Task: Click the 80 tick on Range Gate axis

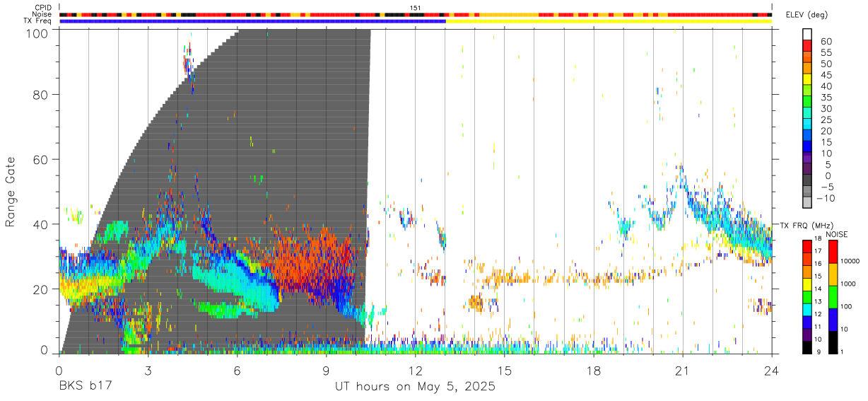Action: click(42, 95)
